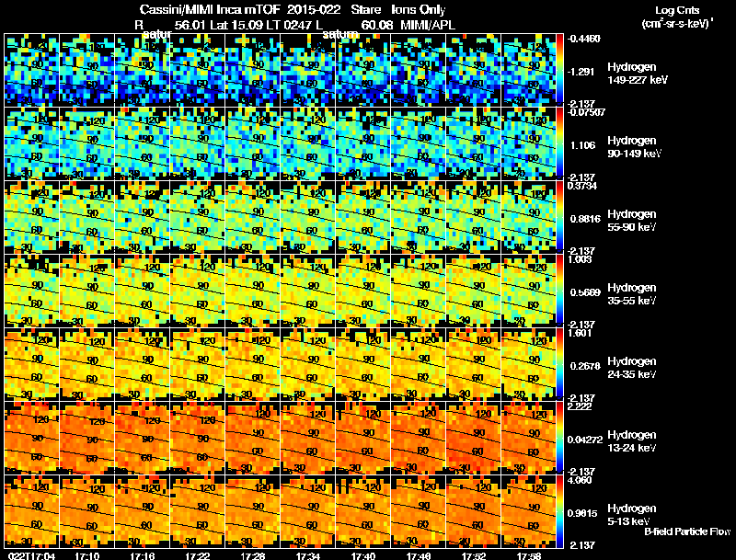Select the "17:10" time axis label
This screenshot has width=736, height=560.
click(86, 555)
